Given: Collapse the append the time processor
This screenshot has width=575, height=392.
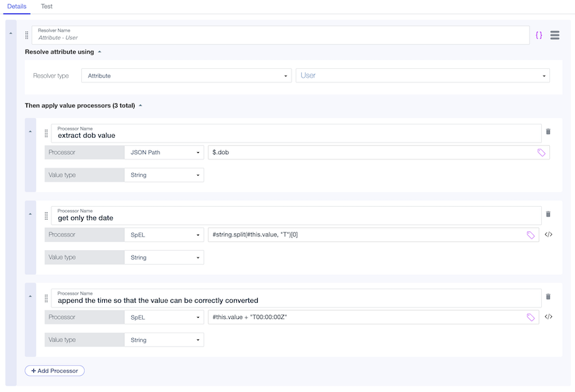Looking at the screenshot, I should click(30, 297).
